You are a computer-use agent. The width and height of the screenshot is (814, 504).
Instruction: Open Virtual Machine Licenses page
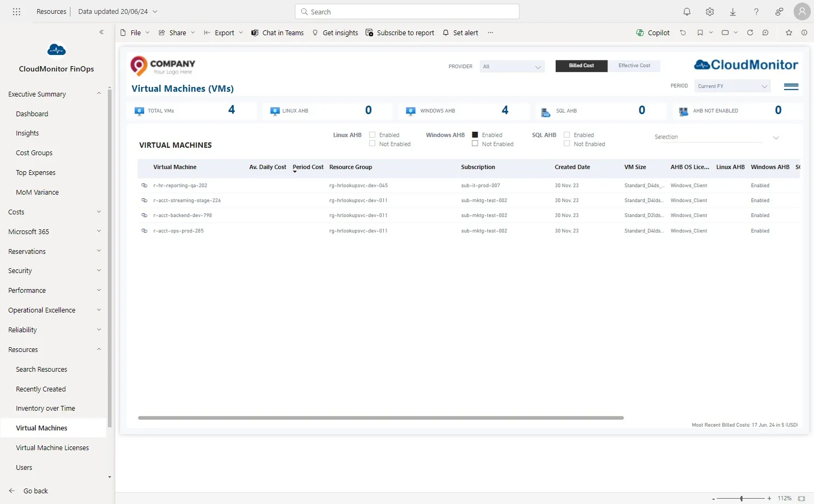pyautogui.click(x=52, y=447)
